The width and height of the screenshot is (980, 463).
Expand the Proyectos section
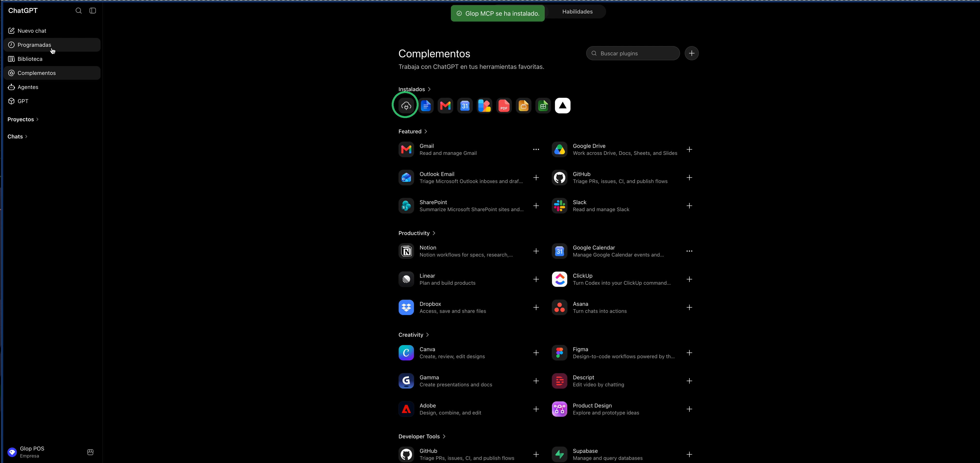(23, 120)
